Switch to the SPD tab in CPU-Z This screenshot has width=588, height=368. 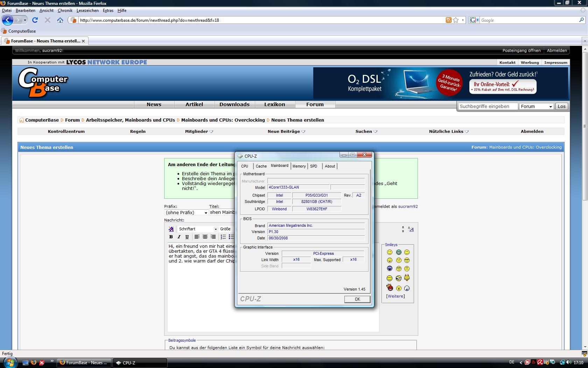314,166
